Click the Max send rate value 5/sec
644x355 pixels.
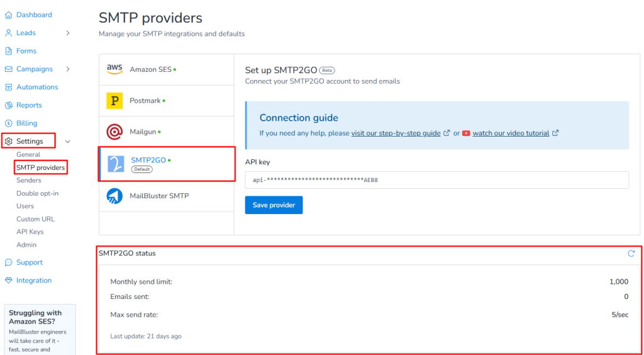click(x=620, y=315)
